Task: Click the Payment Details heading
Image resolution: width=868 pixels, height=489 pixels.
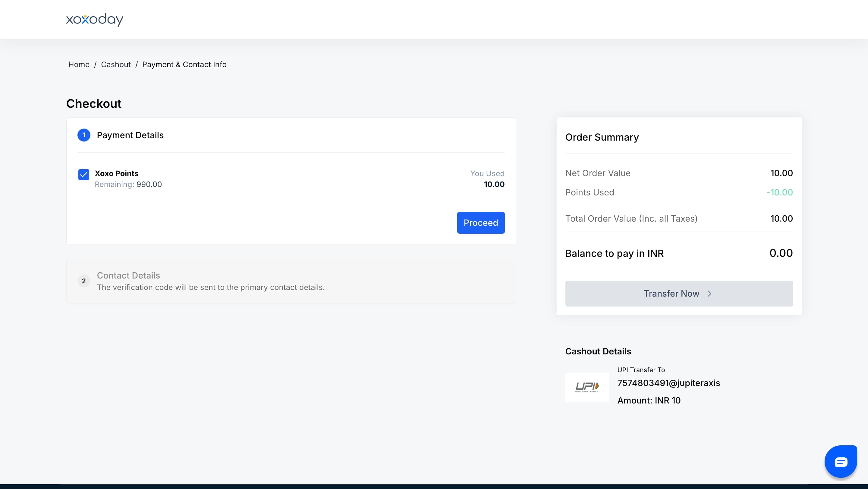Action: point(130,135)
